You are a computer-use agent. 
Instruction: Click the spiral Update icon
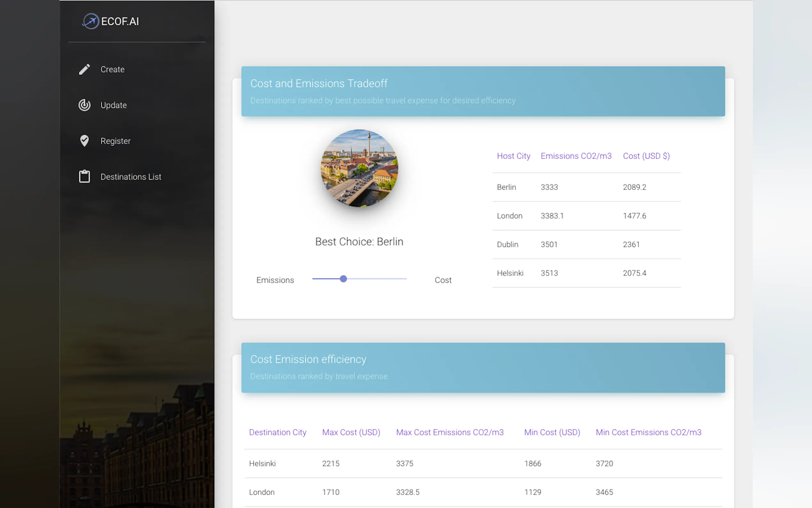pyautogui.click(x=84, y=105)
